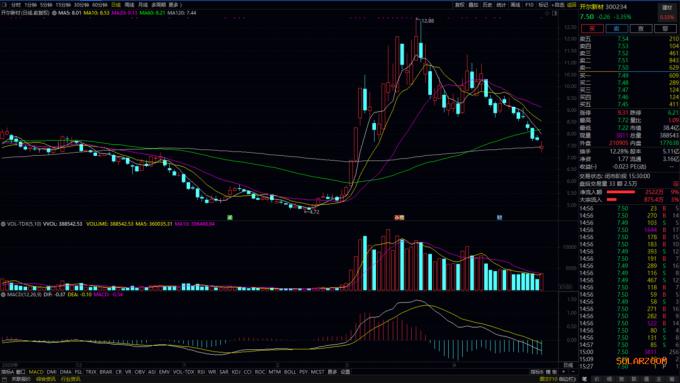Select the KDJ indicator tab
Screen dimensions: 680x383
tap(235, 372)
